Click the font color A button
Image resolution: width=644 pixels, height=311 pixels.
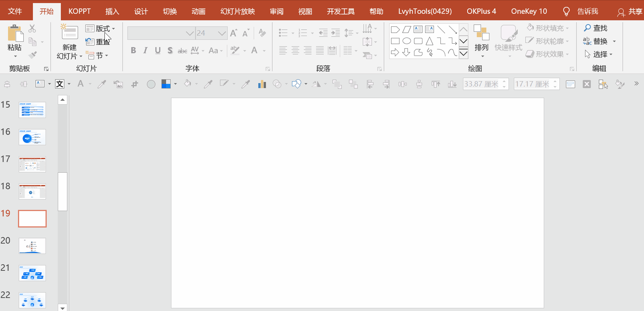(x=254, y=50)
